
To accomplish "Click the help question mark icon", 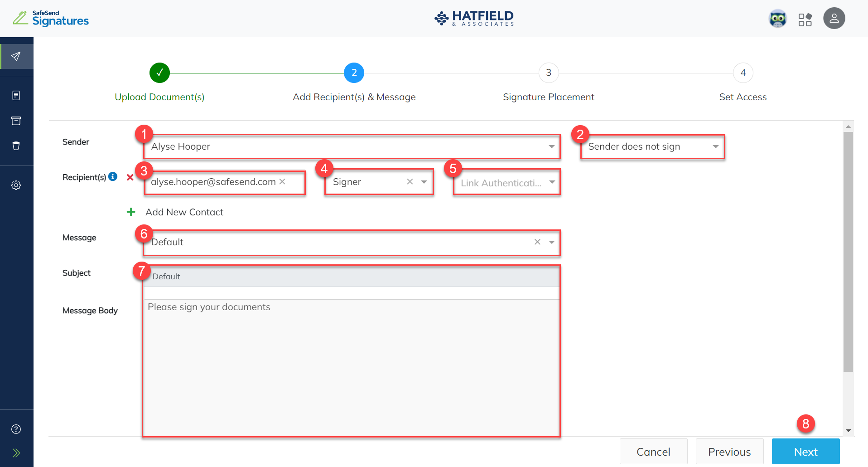I will 16,428.
